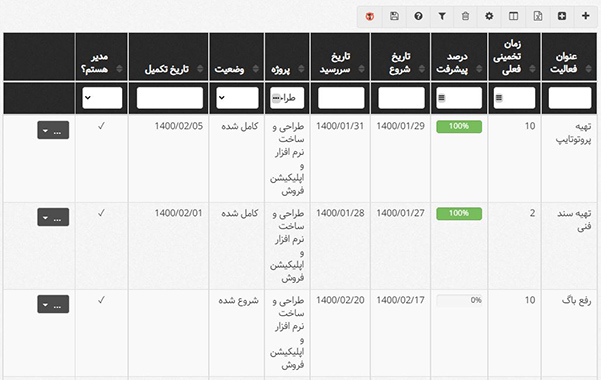Viewport: 601px width, 380px height.
Task: Click manager checkmark in تهیه سند فنی row
Action: coord(101,213)
